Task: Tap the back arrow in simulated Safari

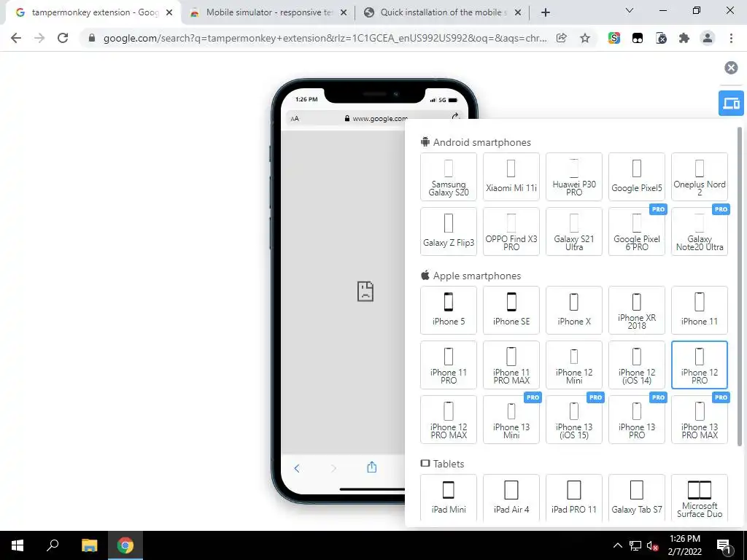Action: [x=297, y=469]
